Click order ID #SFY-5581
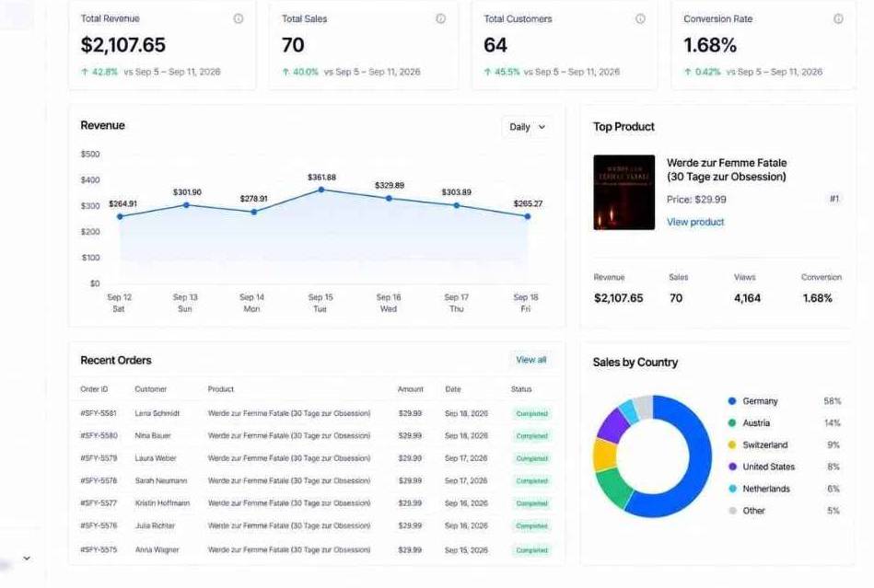Image resolution: width=874 pixels, height=588 pixels. pyautogui.click(x=99, y=413)
